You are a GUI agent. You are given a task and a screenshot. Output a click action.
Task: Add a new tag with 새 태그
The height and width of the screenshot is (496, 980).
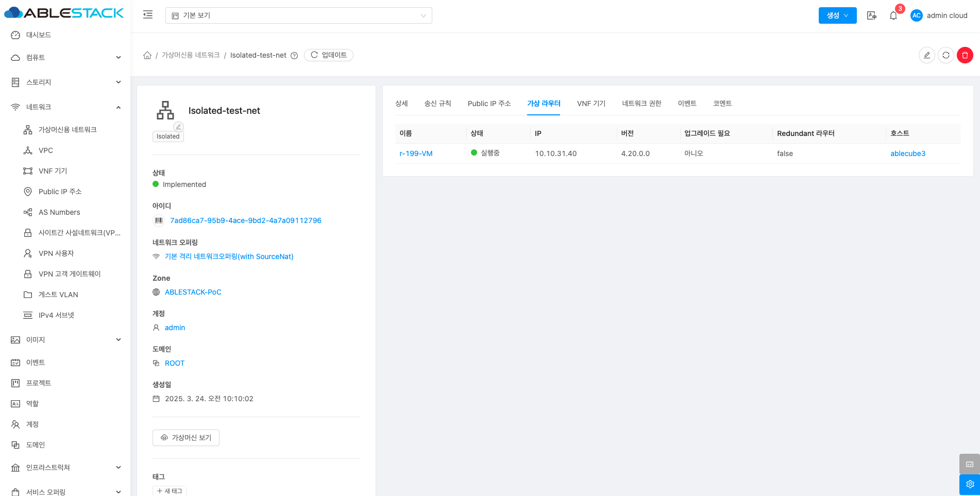point(170,491)
